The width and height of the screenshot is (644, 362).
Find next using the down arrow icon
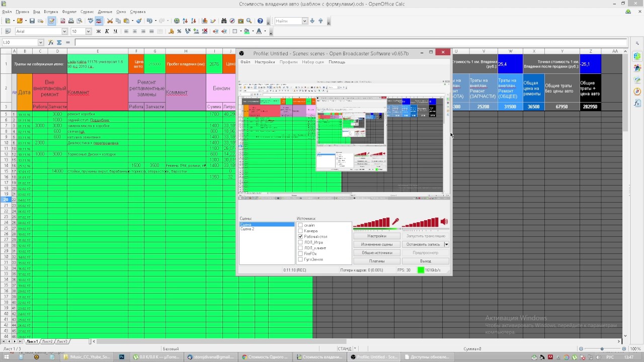(x=312, y=21)
